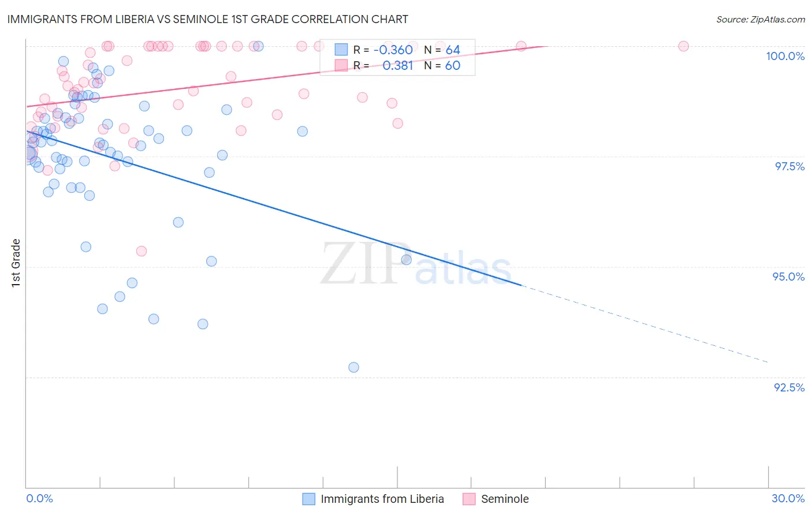Screen dimensions: 812x515
Task: Select the Seminole legend label
Action: pos(505,499)
